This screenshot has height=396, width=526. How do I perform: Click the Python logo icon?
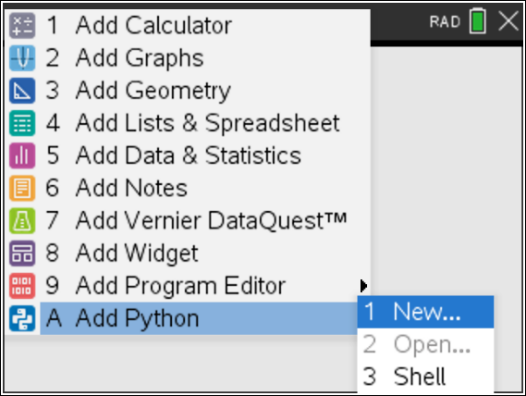[22, 318]
